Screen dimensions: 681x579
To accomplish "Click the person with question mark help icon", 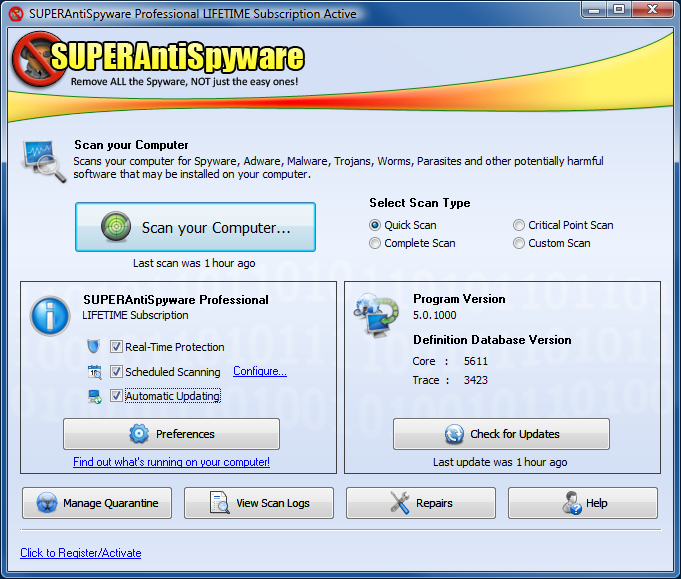I will click(572, 503).
